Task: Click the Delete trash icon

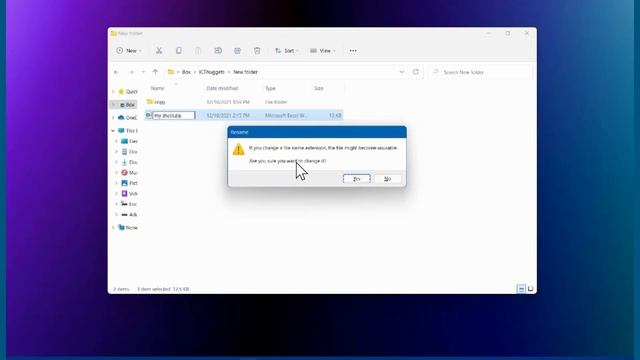Action: pos(257,51)
